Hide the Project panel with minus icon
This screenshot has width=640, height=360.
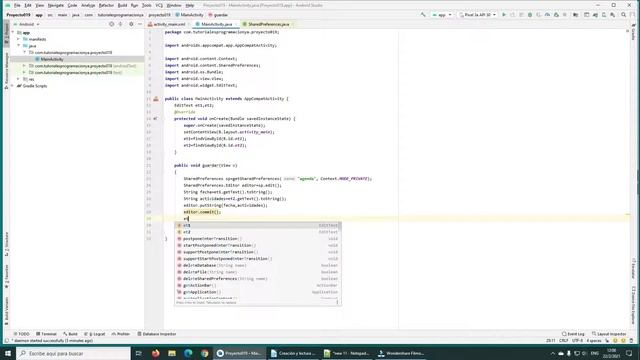click(140, 24)
